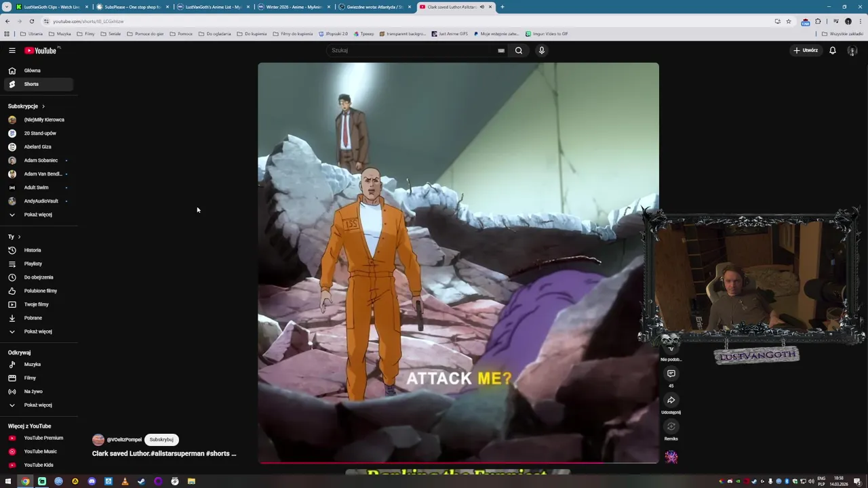Open the notifications bell

pos(832,50)
